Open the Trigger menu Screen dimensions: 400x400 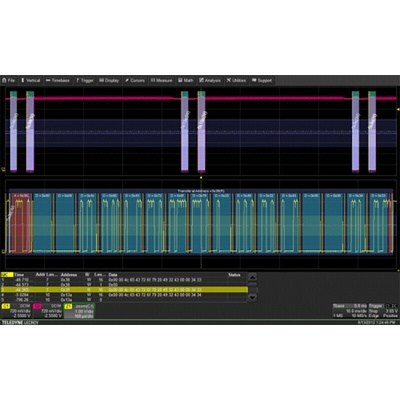pos(85,80)
